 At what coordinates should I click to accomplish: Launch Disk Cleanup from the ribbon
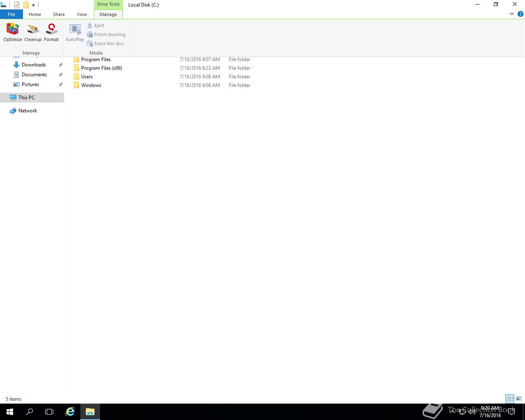(33, 32)
